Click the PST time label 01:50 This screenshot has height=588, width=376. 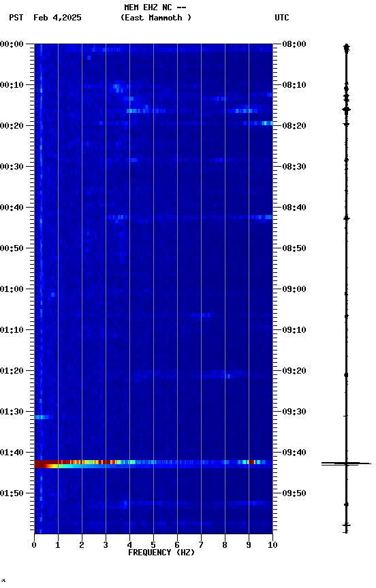[x=12, y=493]
